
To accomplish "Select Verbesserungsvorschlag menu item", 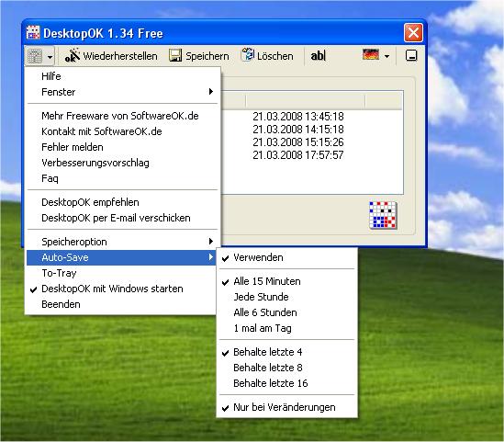I will coord(122,163).
